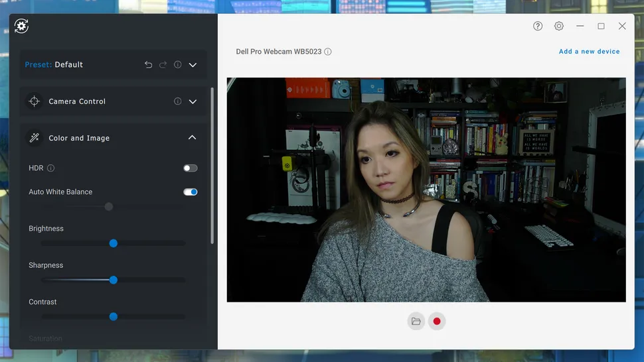The height and width of the screenshot is (362, 644).
Task: Click the Camera Control info icon
Action: click(177, 101)
